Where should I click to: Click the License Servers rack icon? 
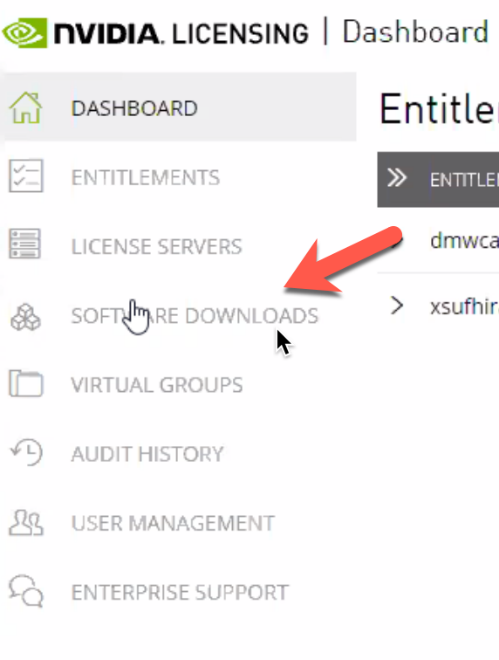(x=25, y=244)
